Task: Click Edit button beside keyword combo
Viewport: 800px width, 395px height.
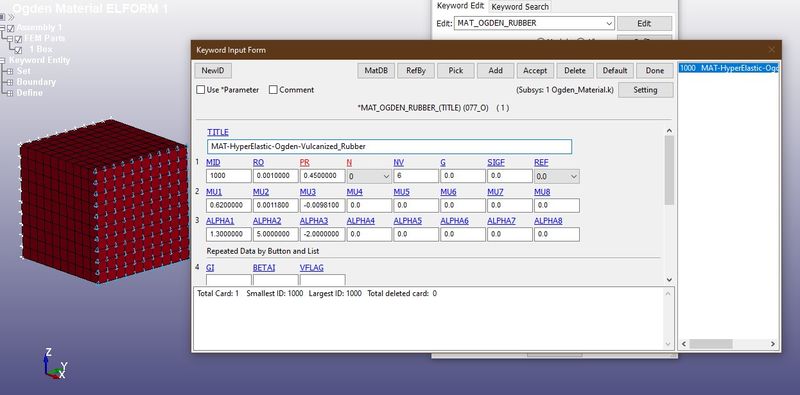Action: [644, 23]
